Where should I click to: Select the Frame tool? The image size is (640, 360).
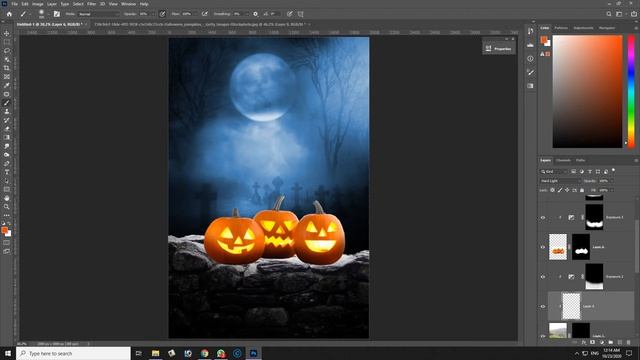pos(7,76)
